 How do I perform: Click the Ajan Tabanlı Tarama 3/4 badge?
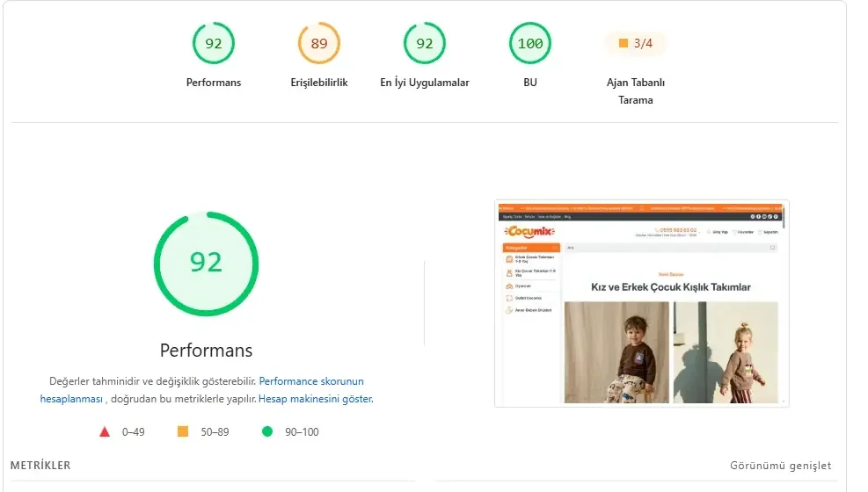636,43
